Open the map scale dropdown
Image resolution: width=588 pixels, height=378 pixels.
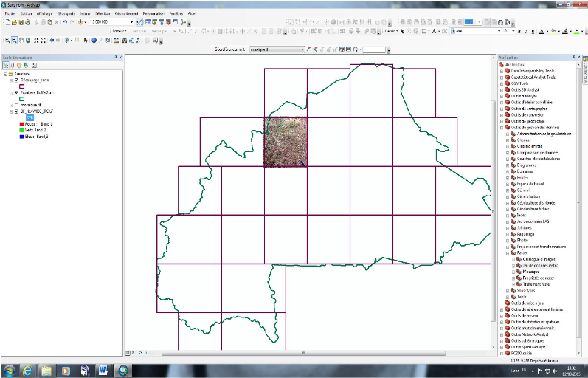[x=131, y=22]
